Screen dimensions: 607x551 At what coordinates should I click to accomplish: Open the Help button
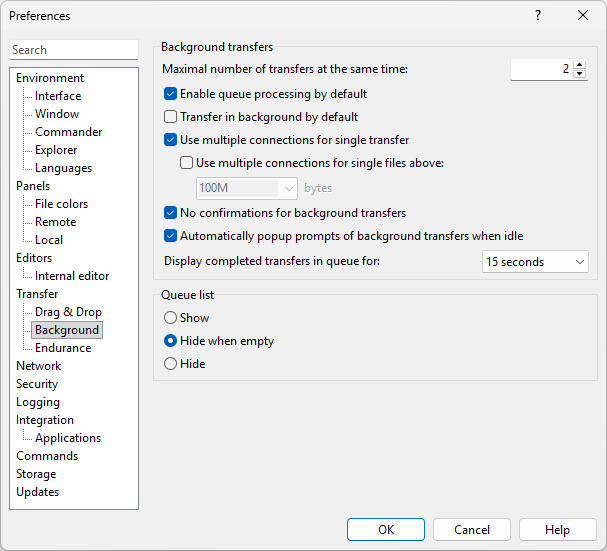[x=557, y=530]
